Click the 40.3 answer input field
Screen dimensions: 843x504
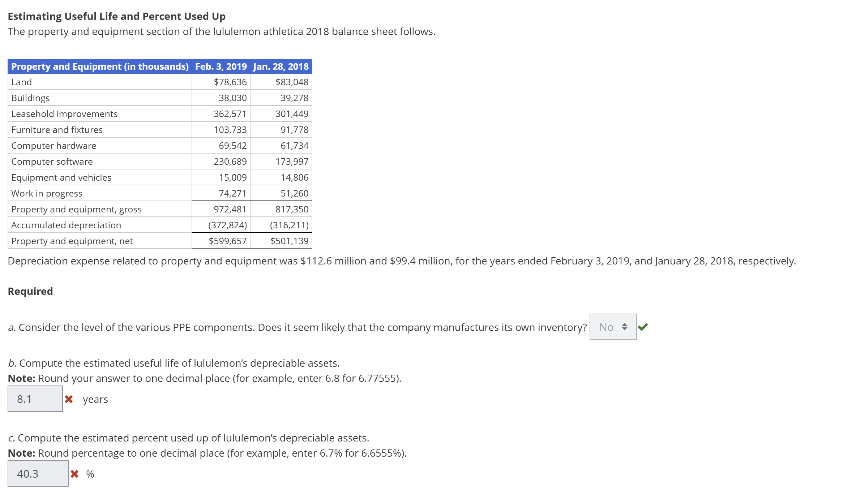(38, 474)
